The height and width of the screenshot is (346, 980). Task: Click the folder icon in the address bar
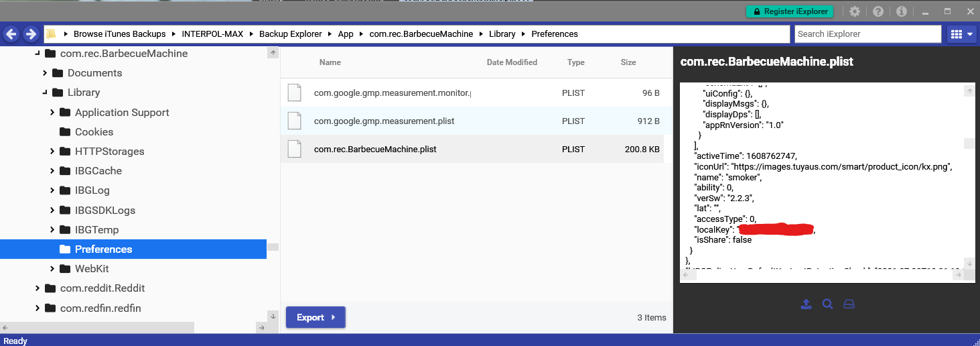(51, 34)
